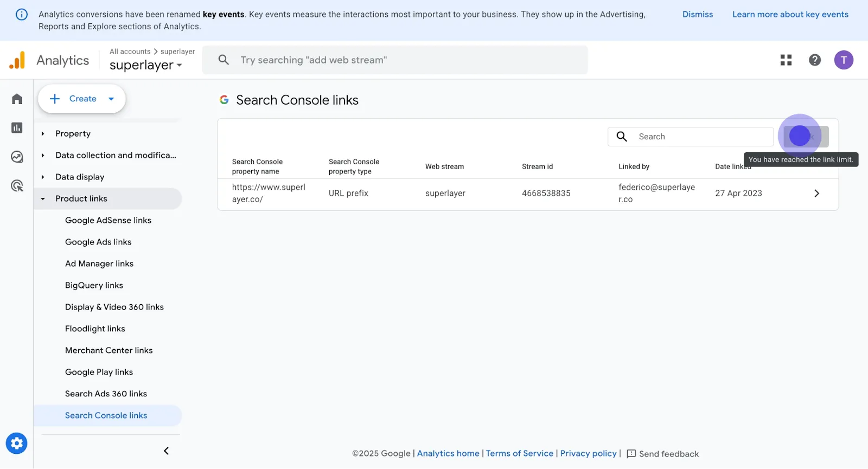
Task: Open Learn more about key events
Action: (x=790, y=15)
